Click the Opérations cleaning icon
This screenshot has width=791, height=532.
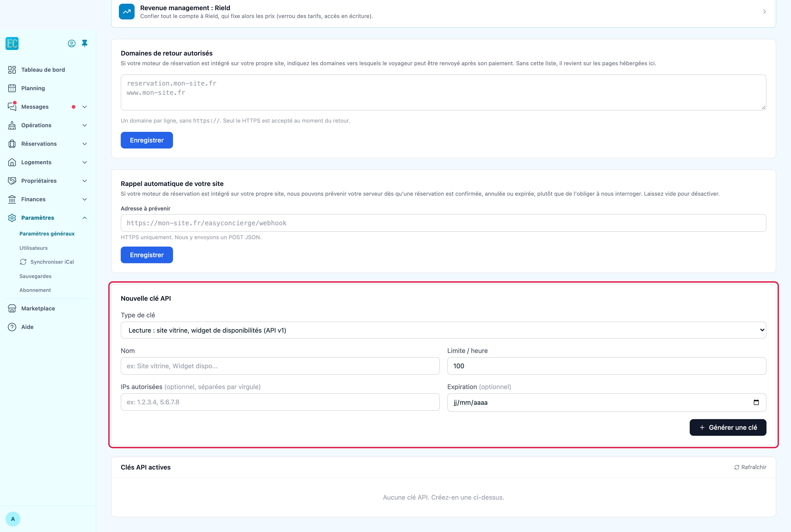[x=12, y=125]
